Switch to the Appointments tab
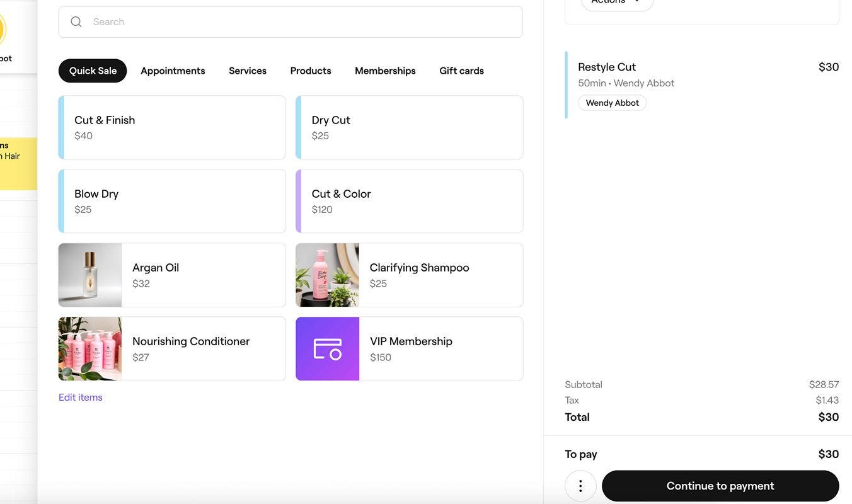The image size is (852, 504). click(173, 71)
